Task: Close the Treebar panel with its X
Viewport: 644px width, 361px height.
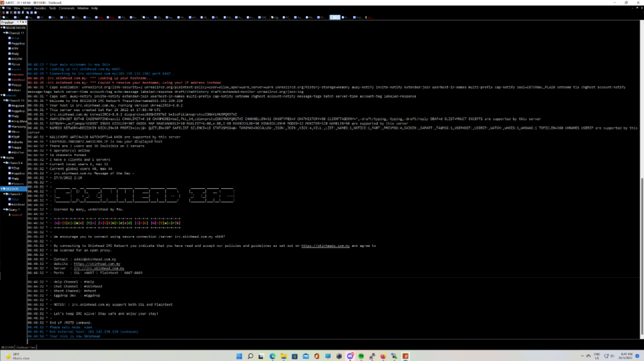Action: pyautogui.click(x=25, y=22)
